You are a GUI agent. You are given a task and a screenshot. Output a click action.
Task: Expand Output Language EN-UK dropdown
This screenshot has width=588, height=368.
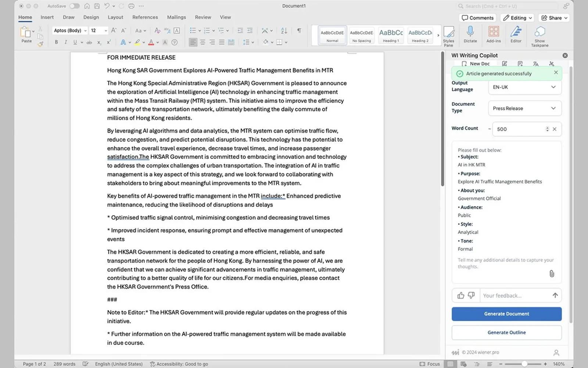click(x=525, y=87)
